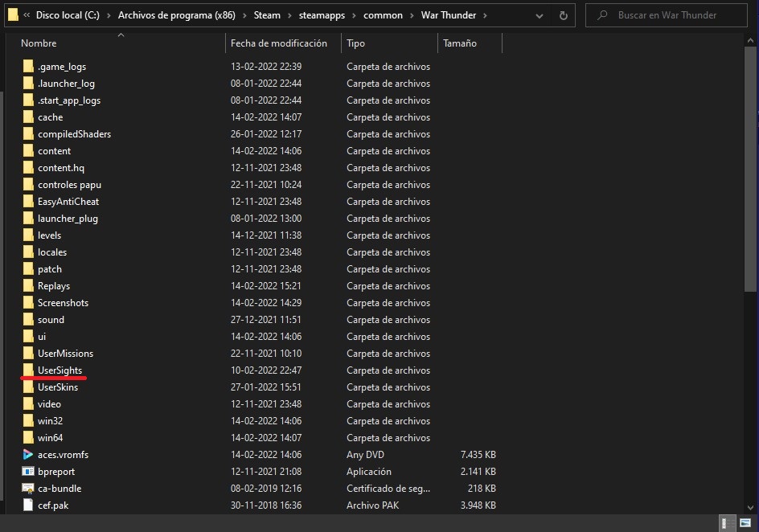This screenshot has height=532, width=759.
Task: Select the ui folder name
Action: pos(42,337)
